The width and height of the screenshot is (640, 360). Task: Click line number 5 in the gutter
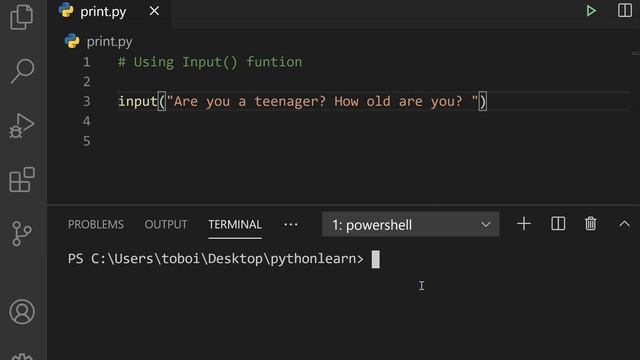click(87, 141)
